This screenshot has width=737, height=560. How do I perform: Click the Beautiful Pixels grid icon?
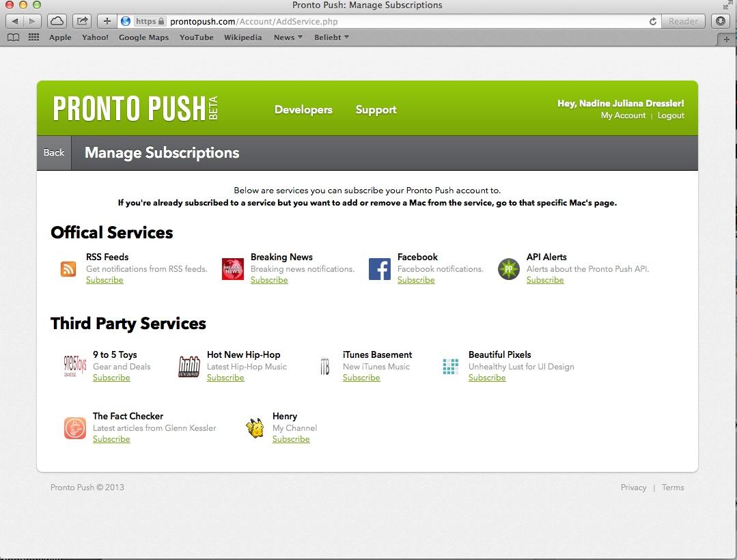point(450,367)
